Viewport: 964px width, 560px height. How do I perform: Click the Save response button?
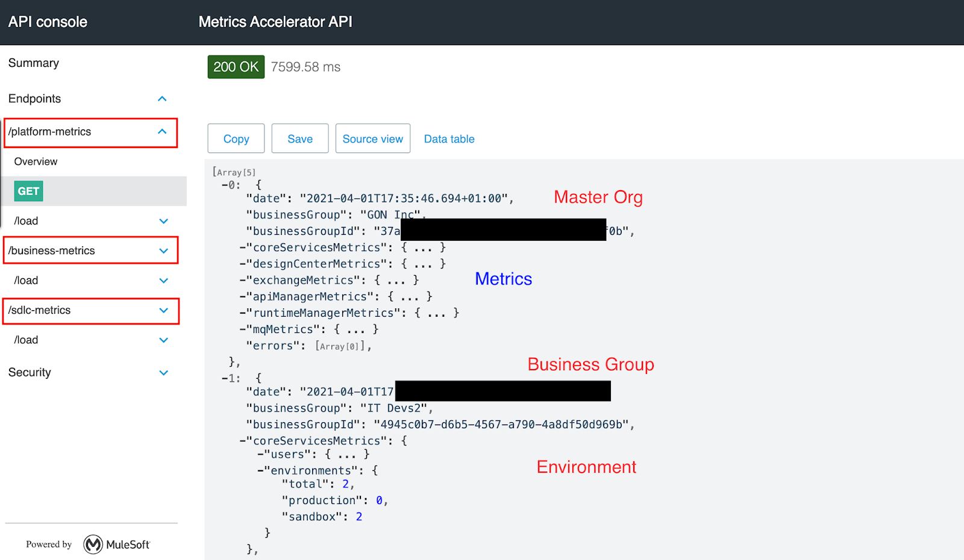(300, 138)
